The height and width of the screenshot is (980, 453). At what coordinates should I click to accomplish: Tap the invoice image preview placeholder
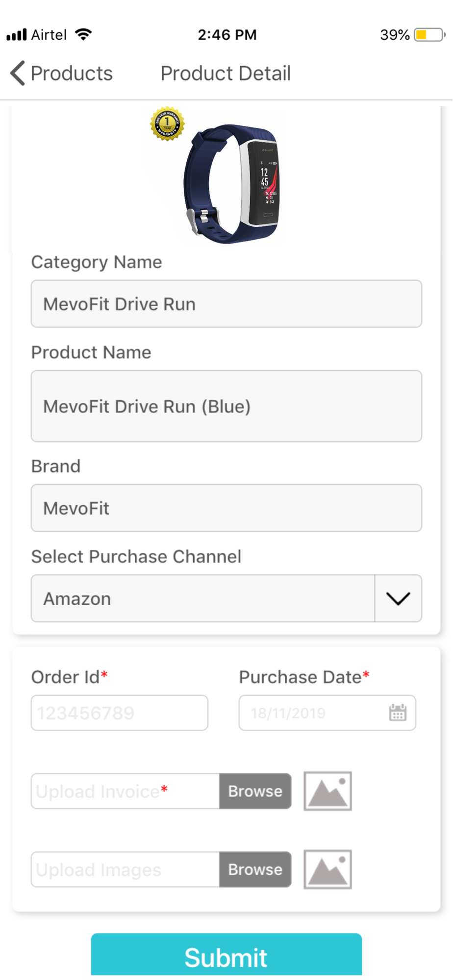click(327, 791)
